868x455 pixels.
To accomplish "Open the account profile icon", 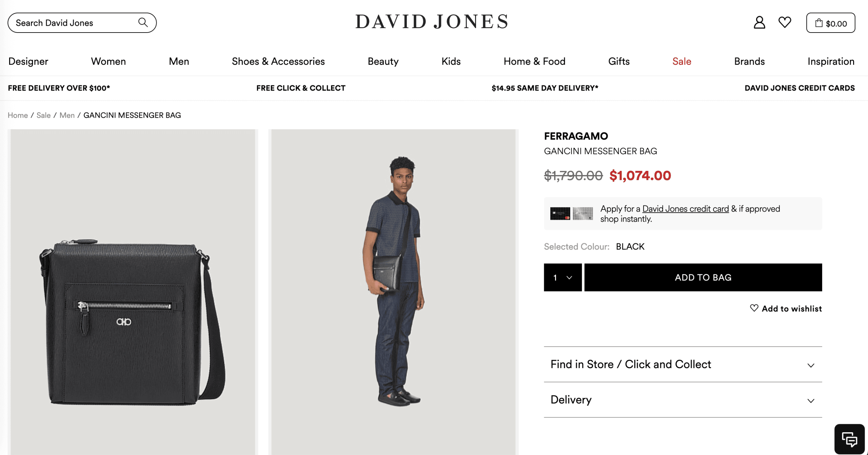I will click(759, 23).
